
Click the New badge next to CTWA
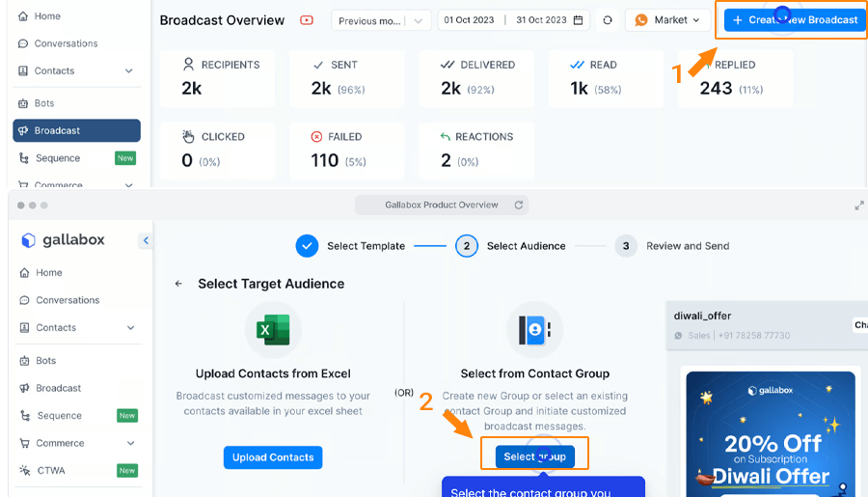point(127,470)
